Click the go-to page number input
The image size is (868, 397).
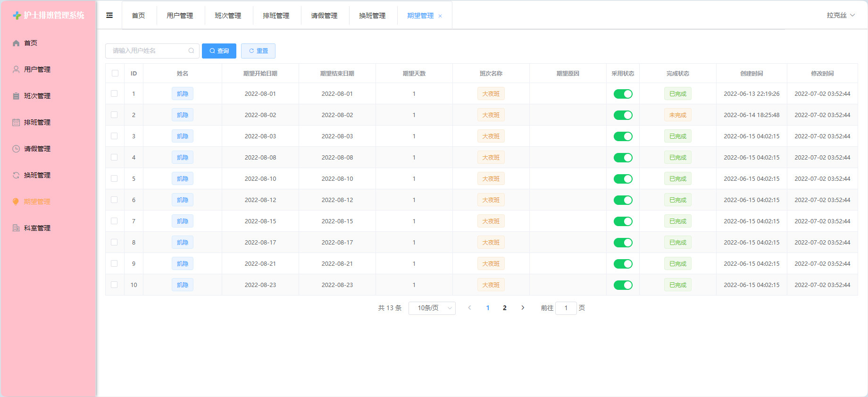tap(566, 308)
